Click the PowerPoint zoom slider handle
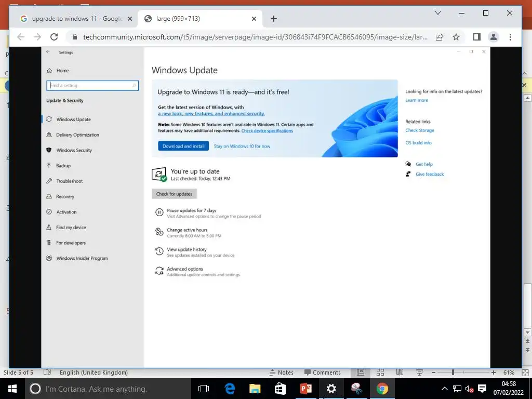Screen dimensions: 532x399 (453, 373)
